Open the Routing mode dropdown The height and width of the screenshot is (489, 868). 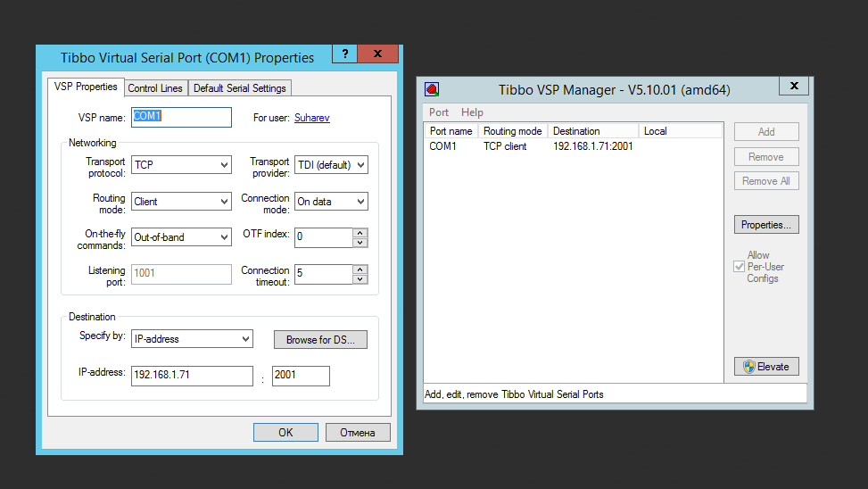(x=224, y=202)
